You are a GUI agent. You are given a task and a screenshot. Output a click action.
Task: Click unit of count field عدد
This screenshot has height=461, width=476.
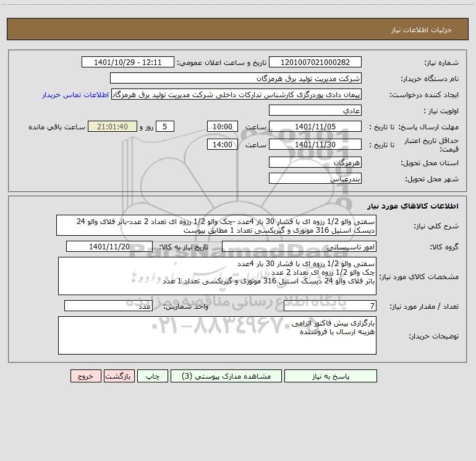pos(108,306)
